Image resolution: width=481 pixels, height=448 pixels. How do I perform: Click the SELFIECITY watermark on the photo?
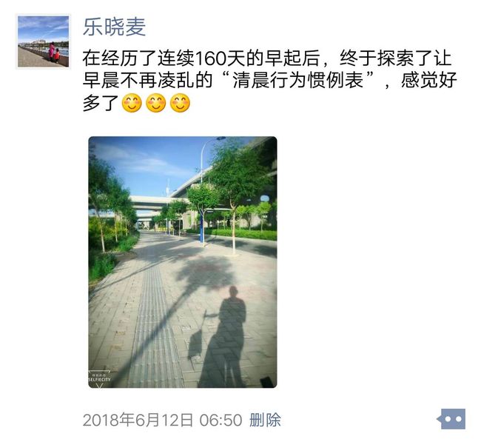99,378
